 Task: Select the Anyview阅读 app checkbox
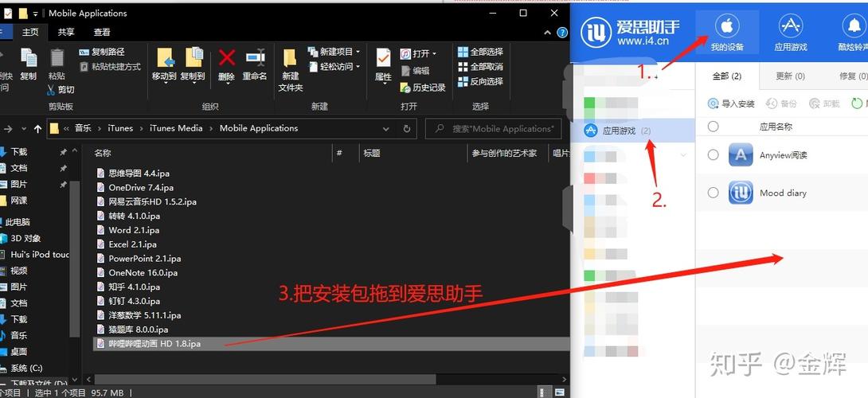pos(713,155)
